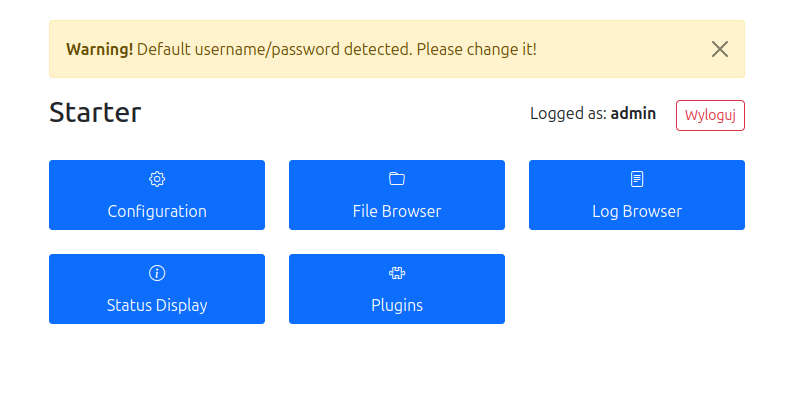Screen dimensions: 804x413
Task: Click "Default username/password detected" message text
Action: point(275,49)
